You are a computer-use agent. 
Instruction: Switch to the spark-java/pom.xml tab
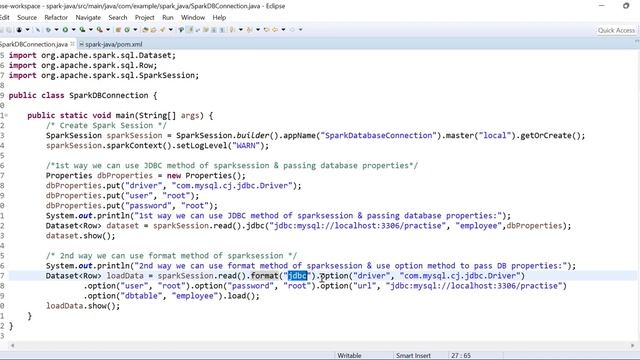[111, 44]
